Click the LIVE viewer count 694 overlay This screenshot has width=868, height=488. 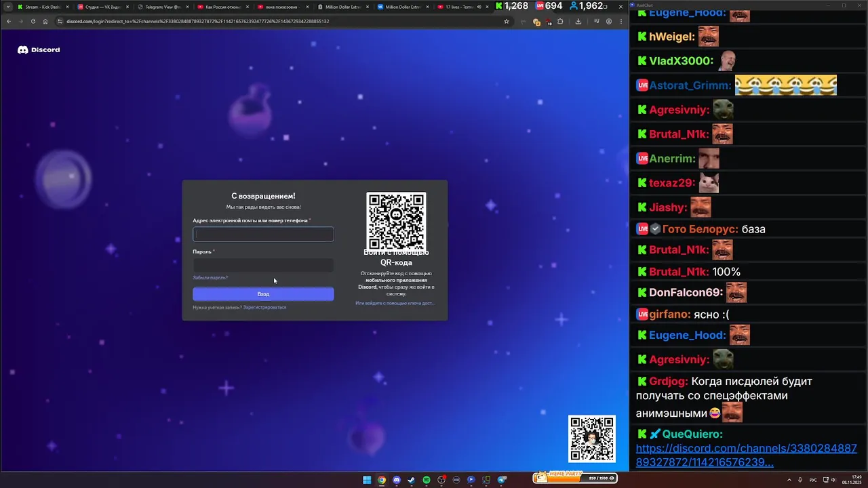pyautogui.click(x=549, y=6)
